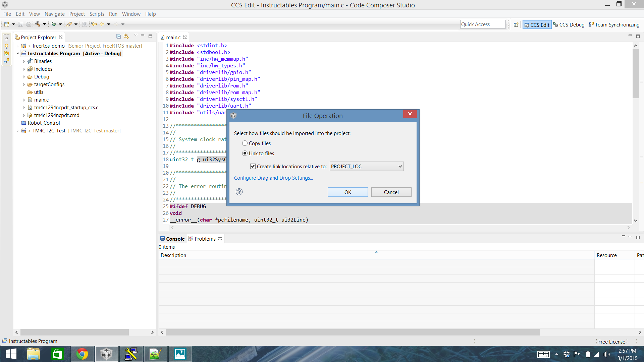Viewport: 644px width, 362px height.
Task: Uncheck Create link locations relative to
Action: click(x=253, y=166)
